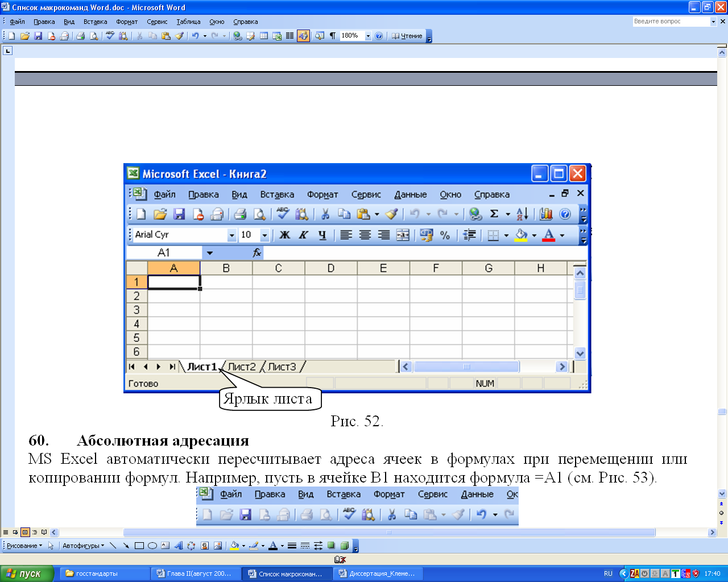Image resolution: width=728 pixels, height=582 pixels.
Task: Expand Font Color dropdown arrow in Drawing toolbar
Action: [282, 546]
